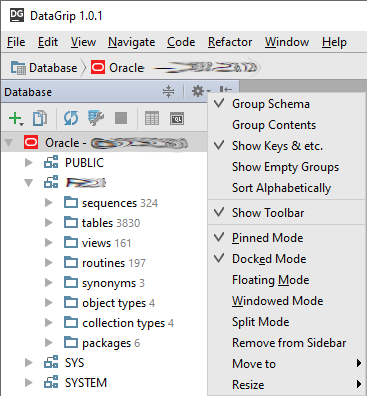This screenshot has height=396, width=367.
Task: Expand the routines folder
Action: [49, 262]
